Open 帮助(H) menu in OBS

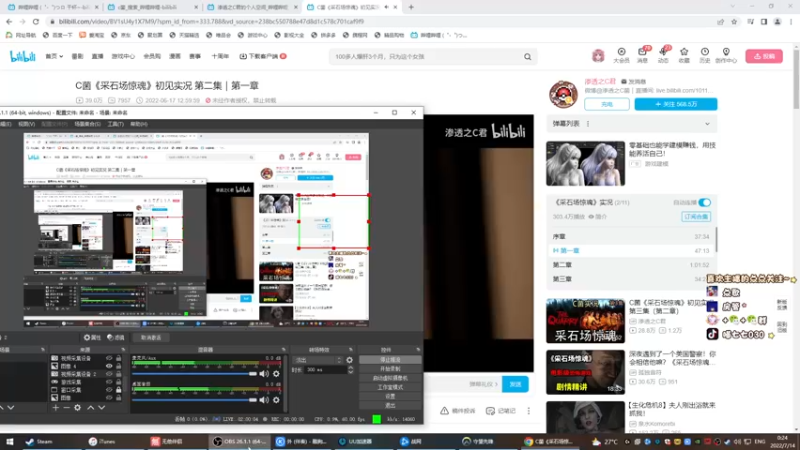[x=139, y=124]
